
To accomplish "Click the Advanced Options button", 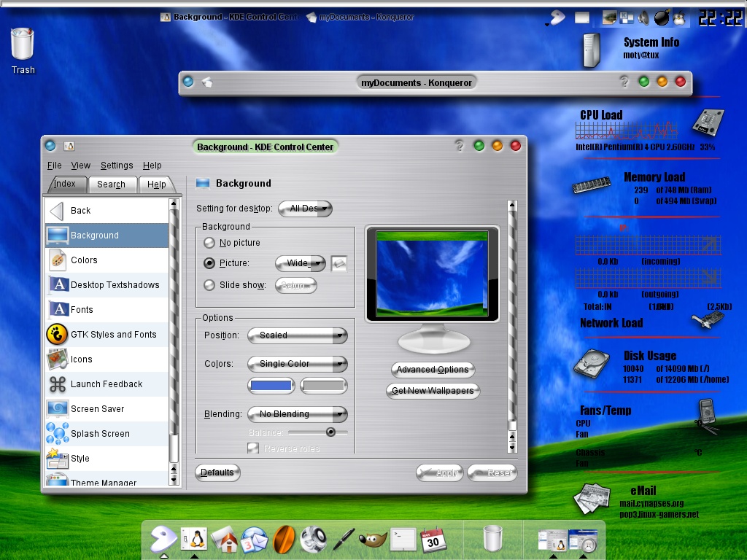I will coord(433,370).
